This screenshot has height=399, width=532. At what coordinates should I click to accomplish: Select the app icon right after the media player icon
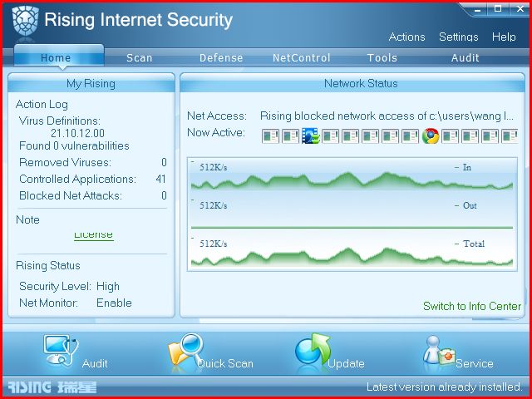click(330, 136)
